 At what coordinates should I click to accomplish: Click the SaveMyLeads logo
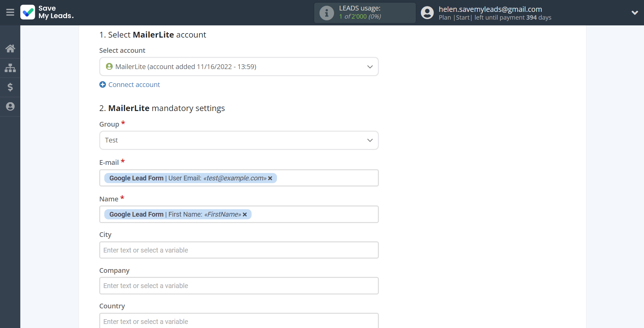(47, 13)
